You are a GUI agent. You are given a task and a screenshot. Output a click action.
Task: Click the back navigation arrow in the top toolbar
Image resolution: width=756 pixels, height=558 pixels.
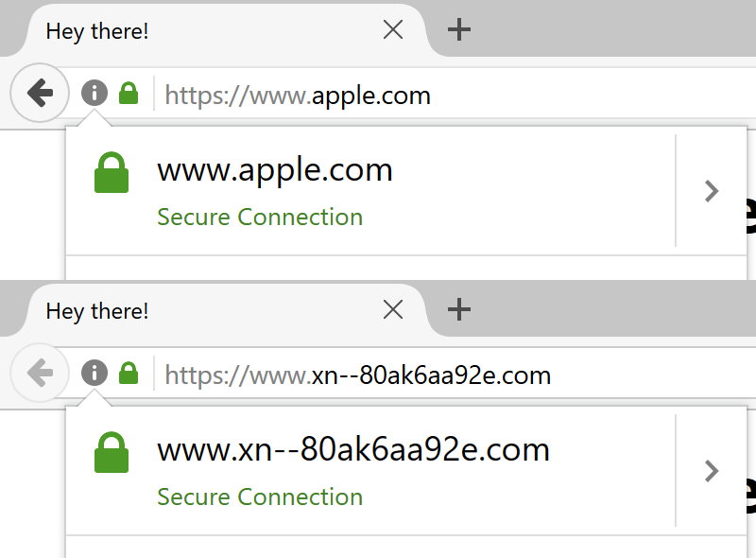(39, 93)
